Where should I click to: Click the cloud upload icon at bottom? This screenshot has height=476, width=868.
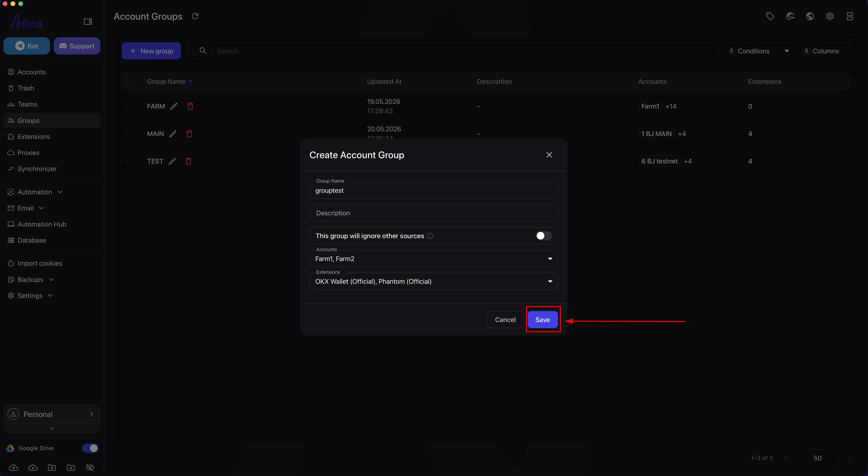14,467
